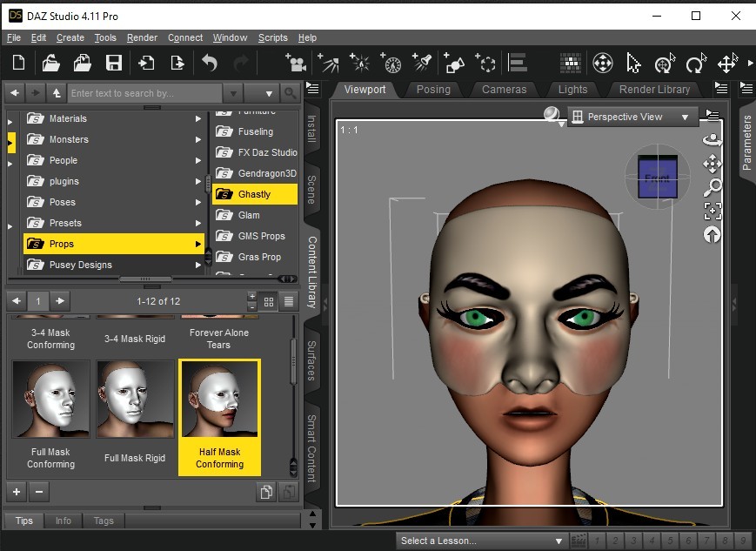Viewport: 756px width, 551px height.
Task: Switch to list view mode
Action: [289, 301]
